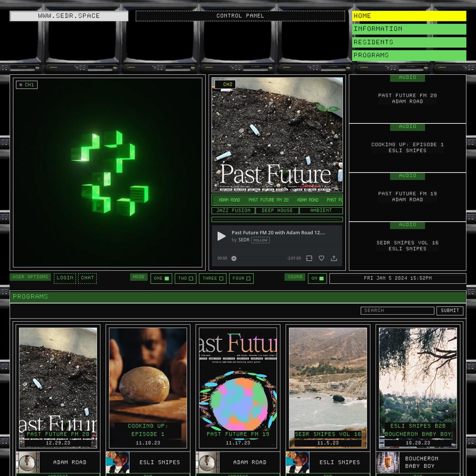Screen dimensions: 476x476
Task: Click the Past Future cover art in CH2
Action: (277, 135)
